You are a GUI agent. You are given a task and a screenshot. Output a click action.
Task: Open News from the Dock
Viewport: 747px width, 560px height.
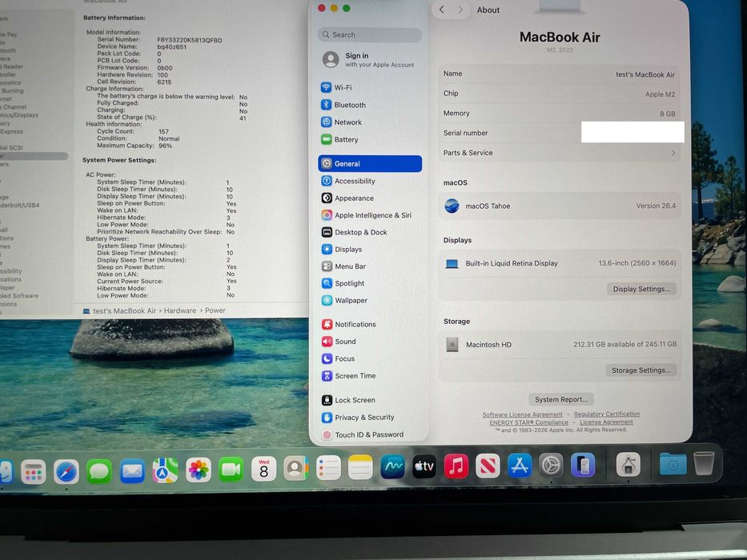[x=488, y=466]
